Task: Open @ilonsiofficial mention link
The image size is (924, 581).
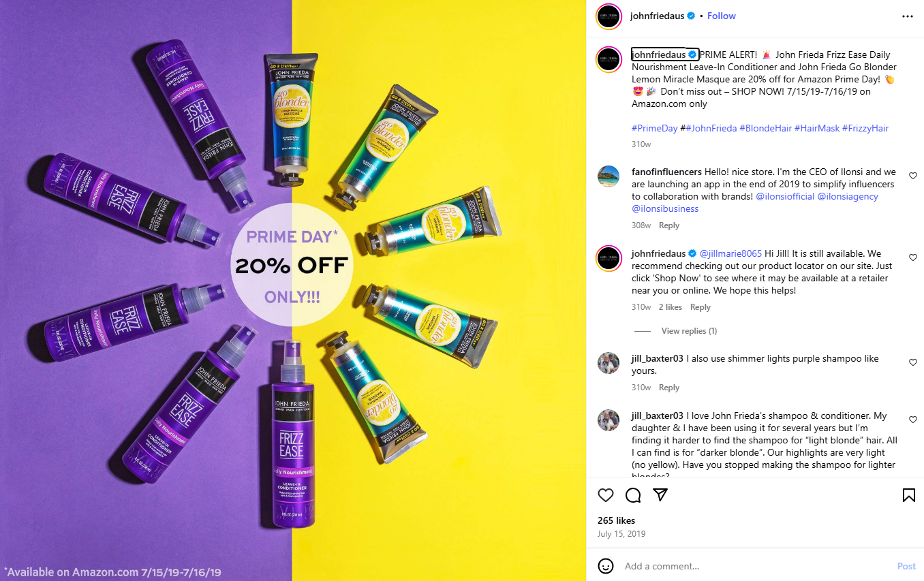Action: pos(785,196)
